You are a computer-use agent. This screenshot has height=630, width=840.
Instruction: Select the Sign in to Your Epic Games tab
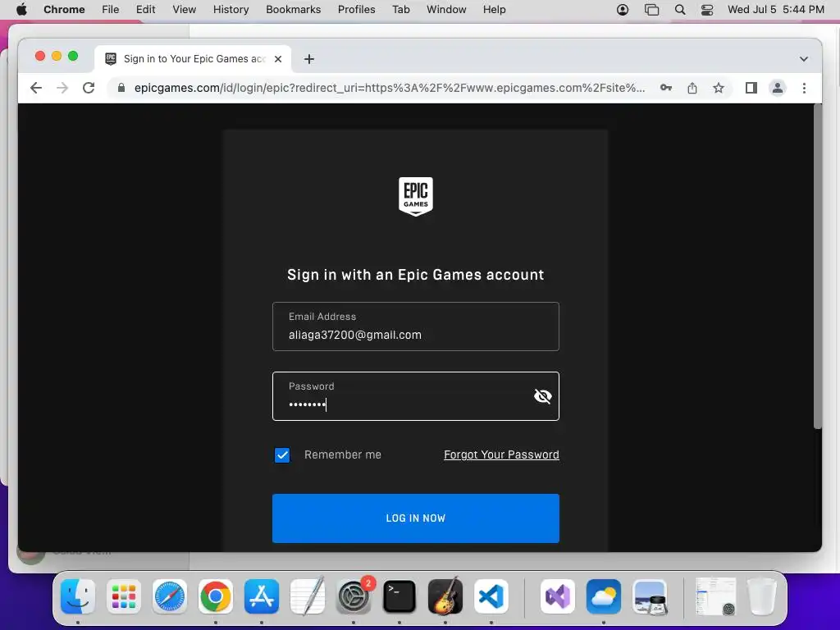(x=193, y=59)
